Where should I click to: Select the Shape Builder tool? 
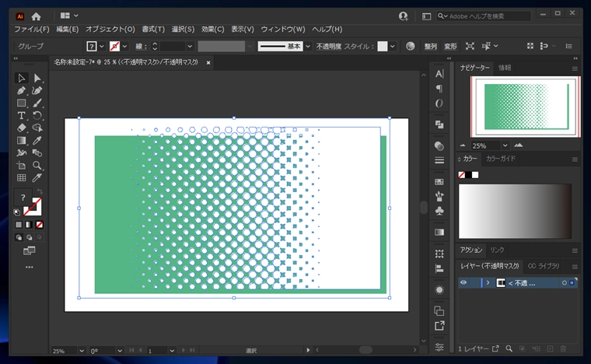tap(37, 128)
